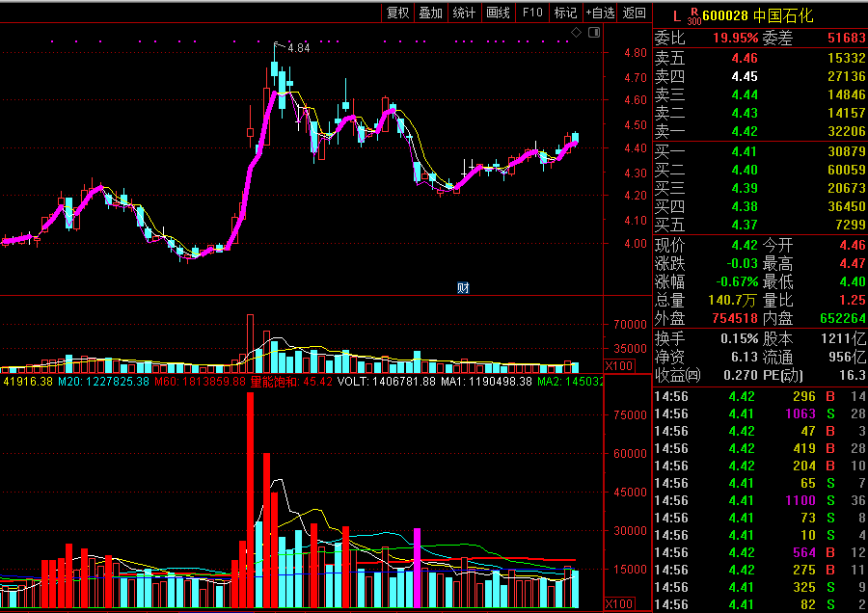Click the 流通 956亿 value
The height and width of the screenshot is (613, 868).
coord(848,358)
